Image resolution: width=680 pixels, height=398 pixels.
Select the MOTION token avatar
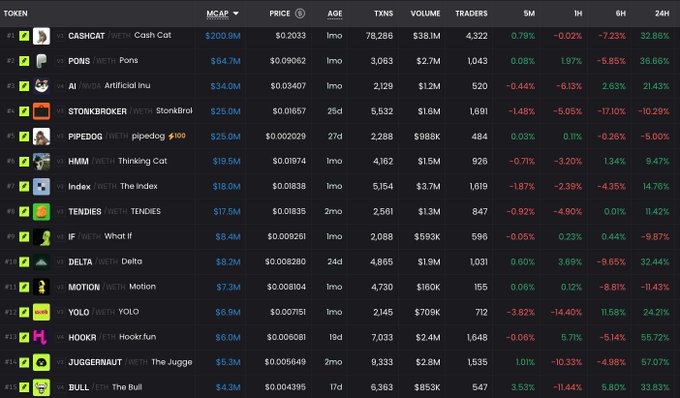click(x=41, y=287)
